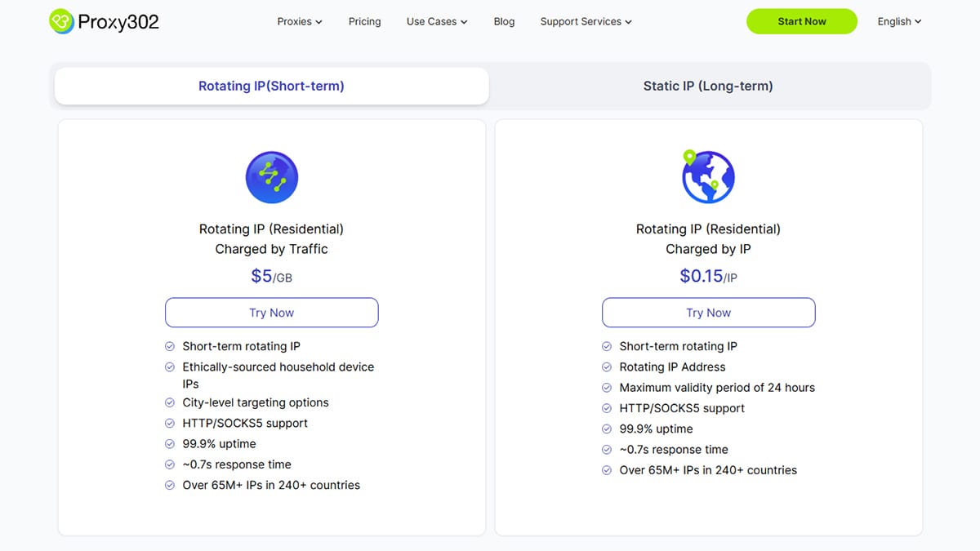The width and height of the screenshot is (980, 551).
Task: Expand the Support Services menu
Action: coord(586,21)
